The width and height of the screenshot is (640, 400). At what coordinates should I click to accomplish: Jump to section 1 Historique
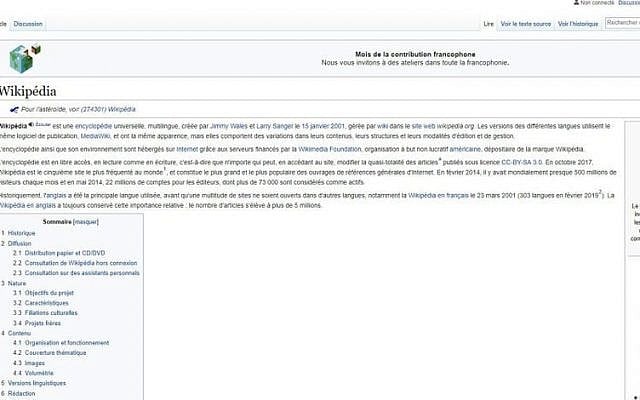pyautogui.click(x=18, y=233)
